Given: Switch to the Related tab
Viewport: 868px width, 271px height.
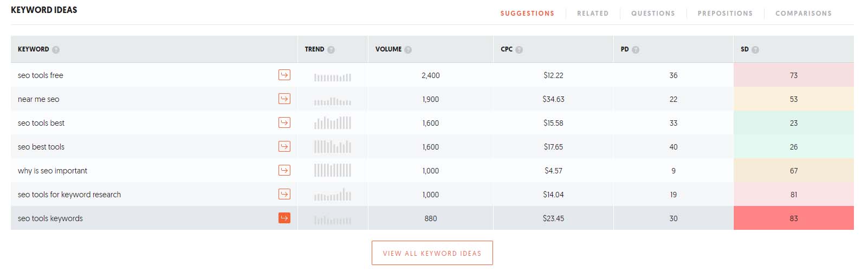Looking at the screenshot, I should pos(593,14).
